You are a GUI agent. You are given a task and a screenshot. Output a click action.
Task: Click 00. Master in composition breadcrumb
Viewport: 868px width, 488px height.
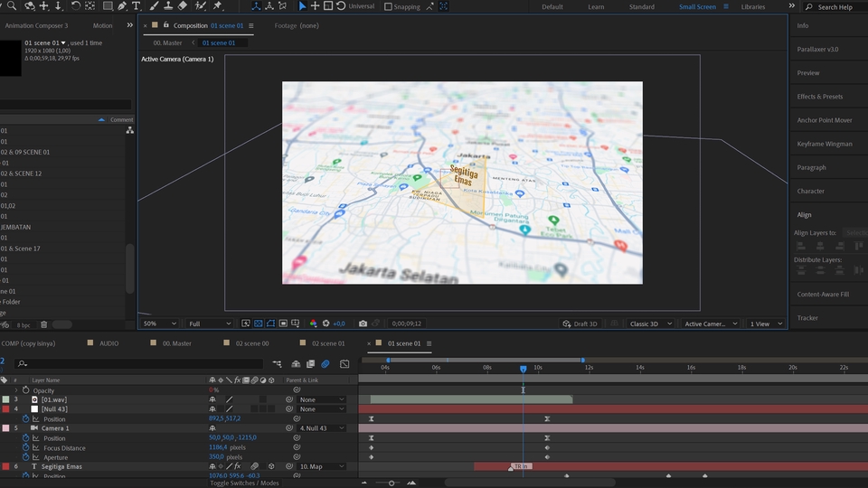point(167,42)
